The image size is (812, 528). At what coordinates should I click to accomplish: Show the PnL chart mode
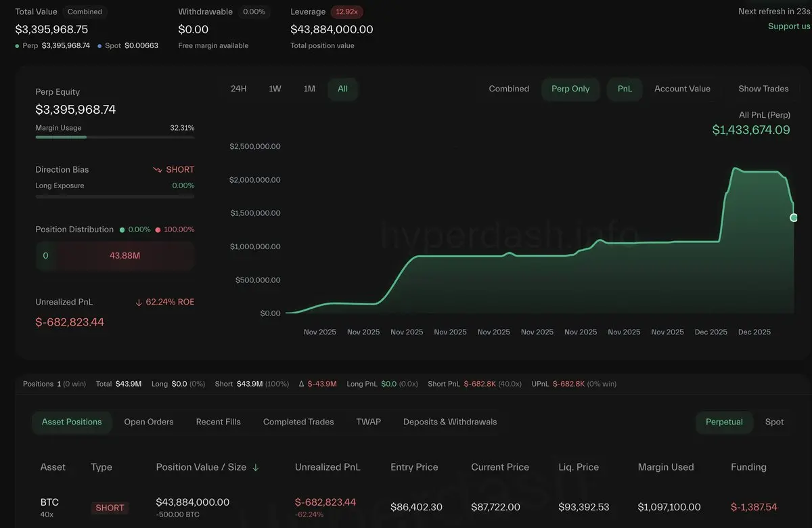(x=625, y=89)
